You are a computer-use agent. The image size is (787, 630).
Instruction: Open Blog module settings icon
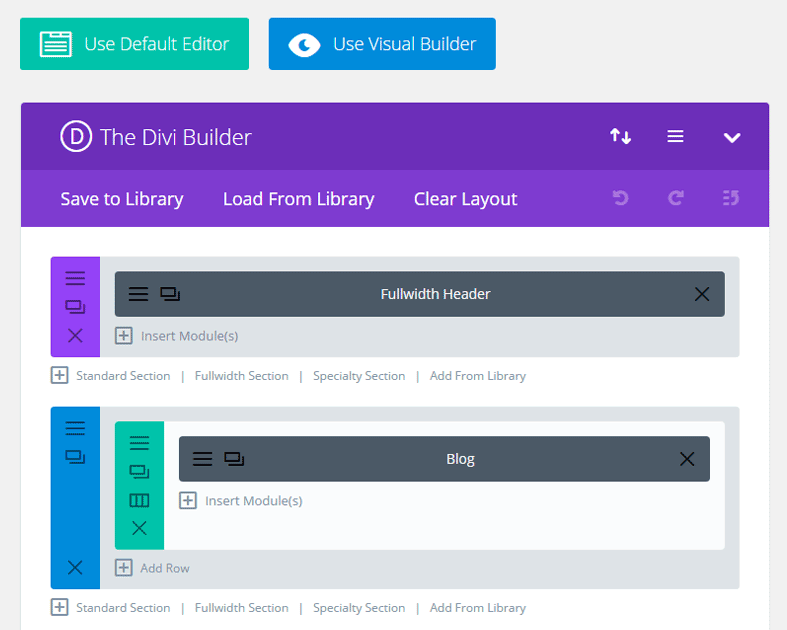[x=202, y=459]
